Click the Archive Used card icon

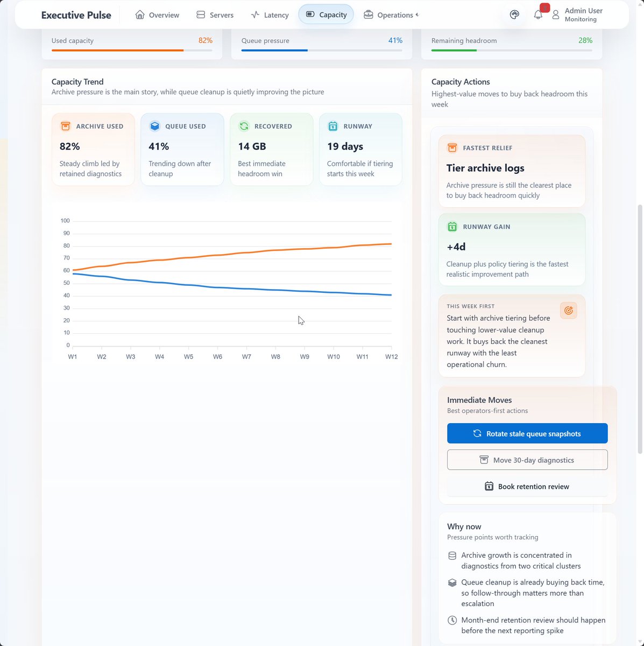(x=65, y=126)
